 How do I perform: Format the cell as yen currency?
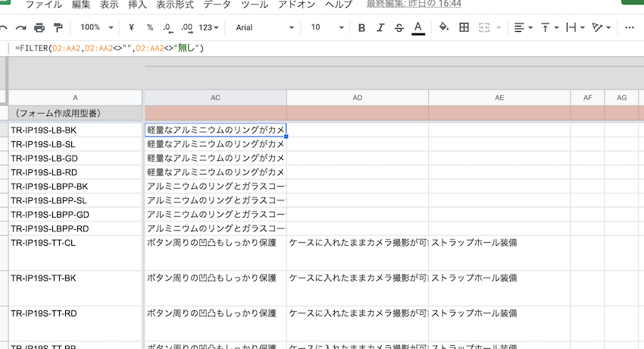pyautogui.click(x=132, y=27)
